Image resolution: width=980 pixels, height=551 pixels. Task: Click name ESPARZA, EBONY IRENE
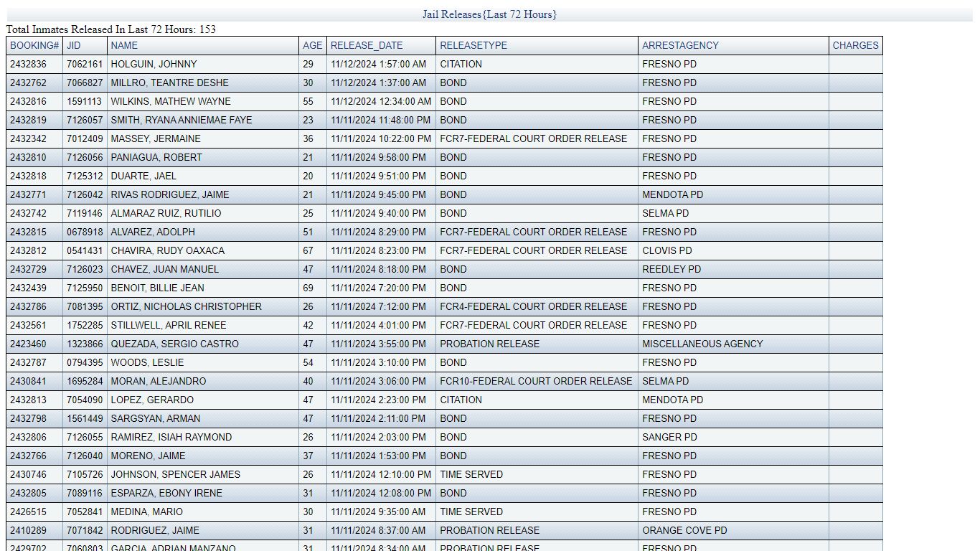pyautogui.click(x=166, y=493)
